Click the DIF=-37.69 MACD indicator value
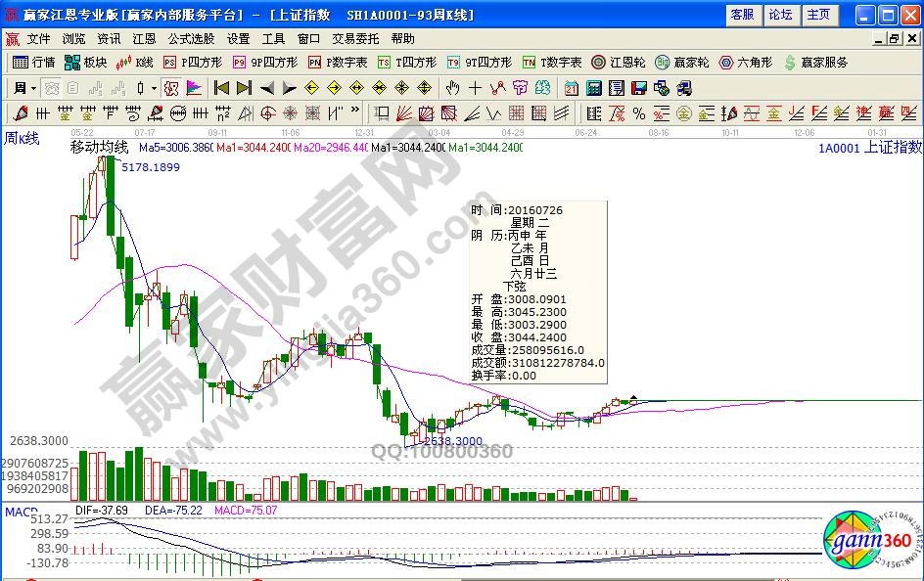 click(102, 511)
